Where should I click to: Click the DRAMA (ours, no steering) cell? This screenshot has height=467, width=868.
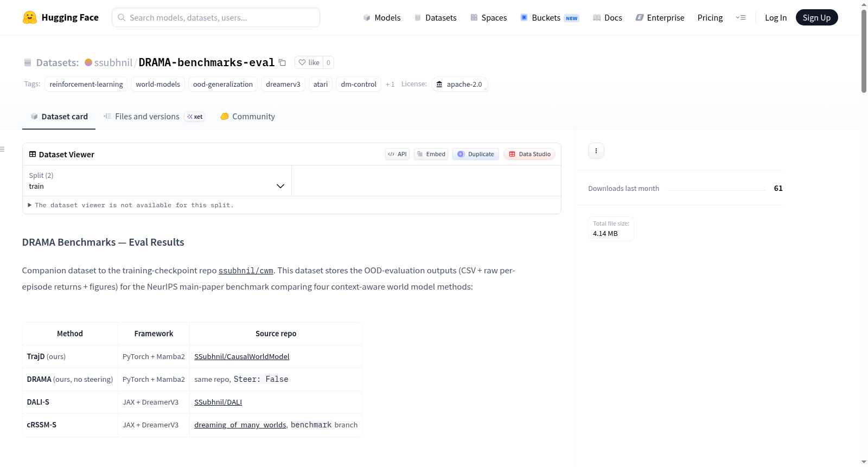[x=70, y=379]
